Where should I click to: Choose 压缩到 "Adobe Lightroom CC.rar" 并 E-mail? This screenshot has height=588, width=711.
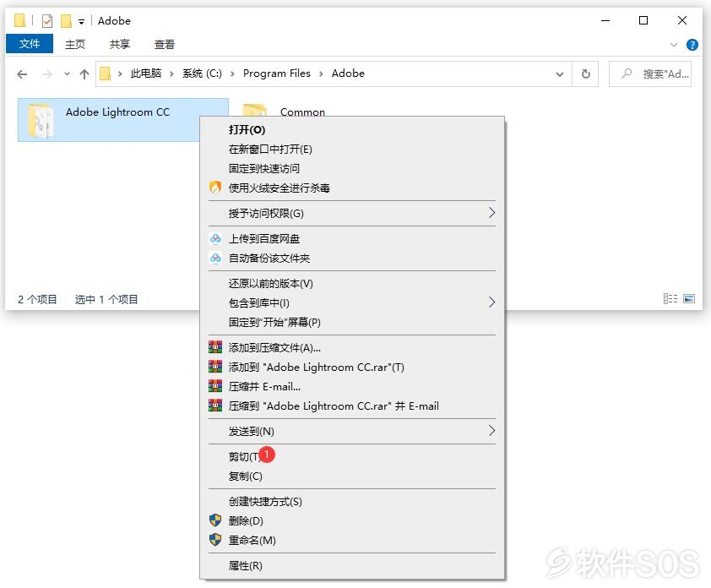coord(352,406)
